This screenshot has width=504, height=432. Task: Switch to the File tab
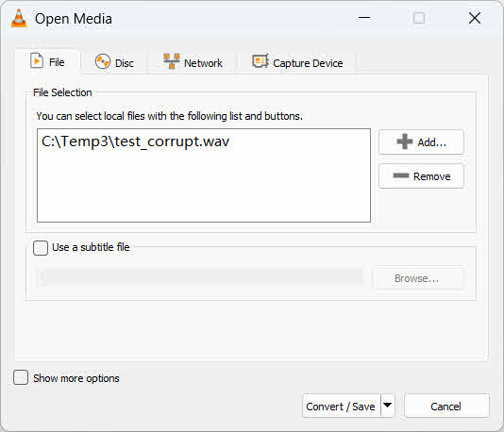(47, 61)
